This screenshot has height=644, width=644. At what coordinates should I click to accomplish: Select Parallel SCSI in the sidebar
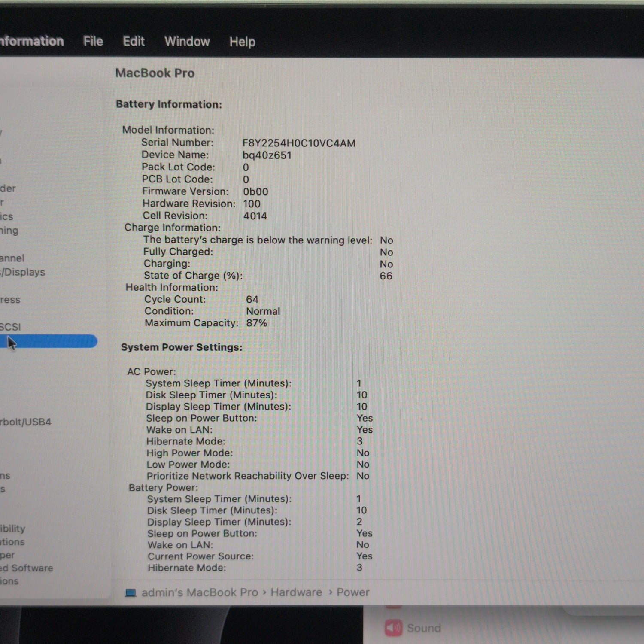10,327
